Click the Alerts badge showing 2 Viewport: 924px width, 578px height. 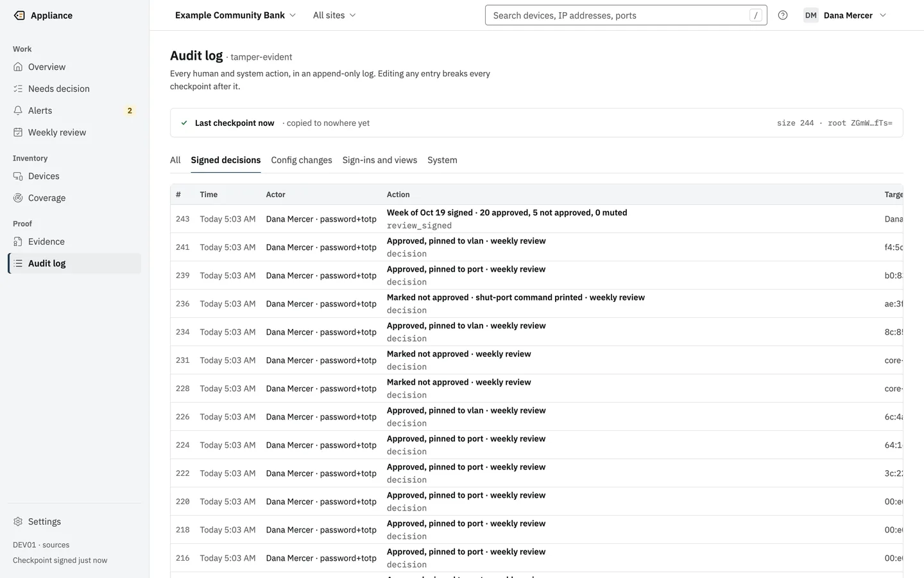tap(130, 110)
